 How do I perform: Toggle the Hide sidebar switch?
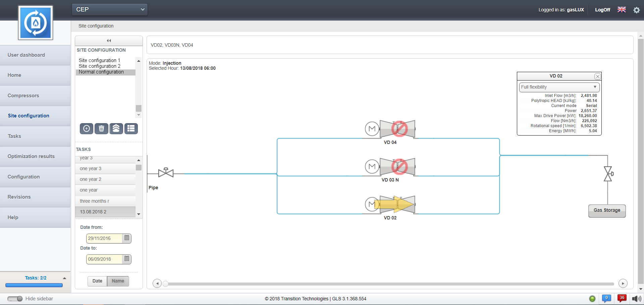click(15, 299)
